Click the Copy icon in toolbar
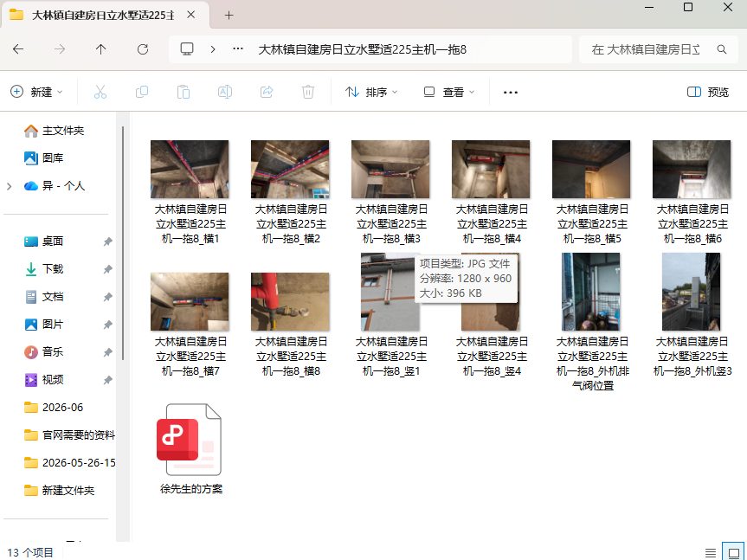Screen dimensions: 747x560 click(142, 92)
